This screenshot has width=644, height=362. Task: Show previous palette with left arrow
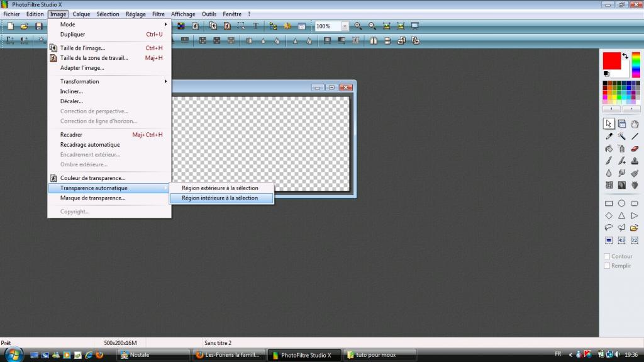pyautogui.click(x=611, y=109)
